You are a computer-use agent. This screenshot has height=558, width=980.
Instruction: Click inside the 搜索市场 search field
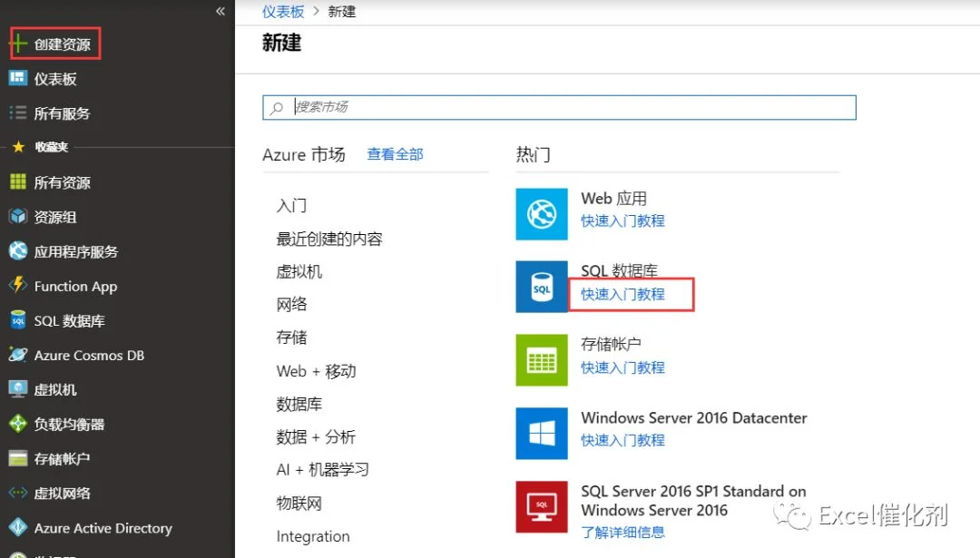coord(559,107)
